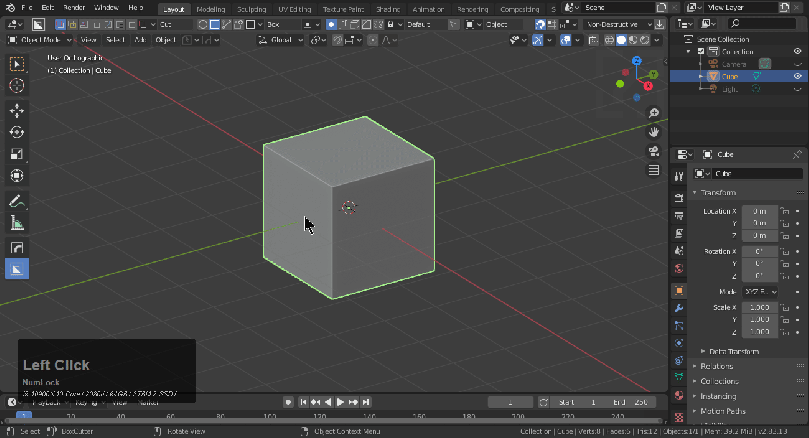Open the Object Mode dropdown
This screenshot has width=809, height=438.
pos(42,40)
